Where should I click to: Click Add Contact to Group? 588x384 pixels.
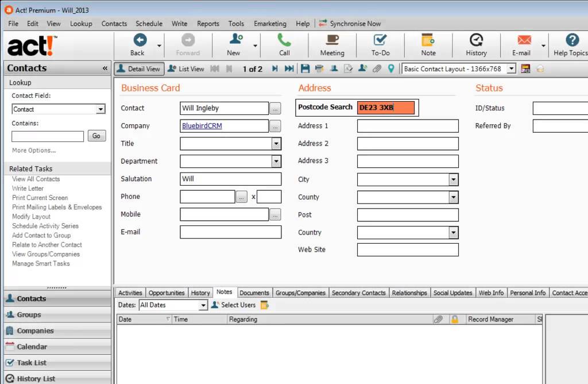(41, 235)
